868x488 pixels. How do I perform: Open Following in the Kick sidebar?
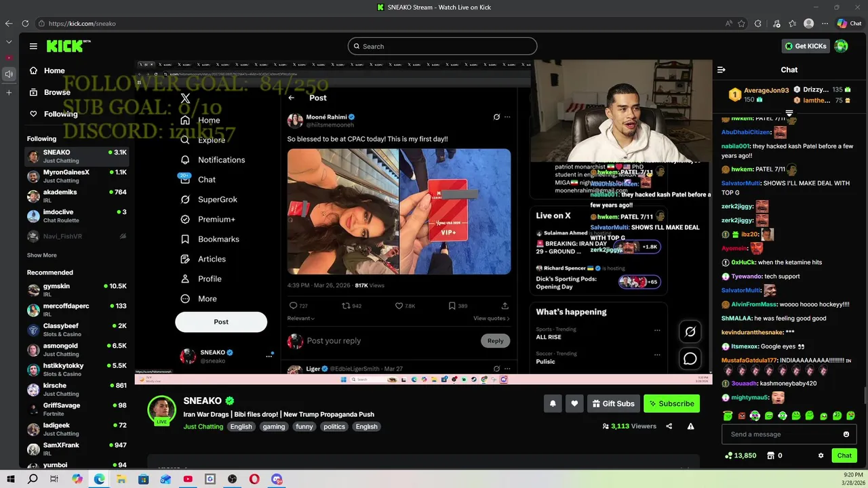click(x=54, y=114)
